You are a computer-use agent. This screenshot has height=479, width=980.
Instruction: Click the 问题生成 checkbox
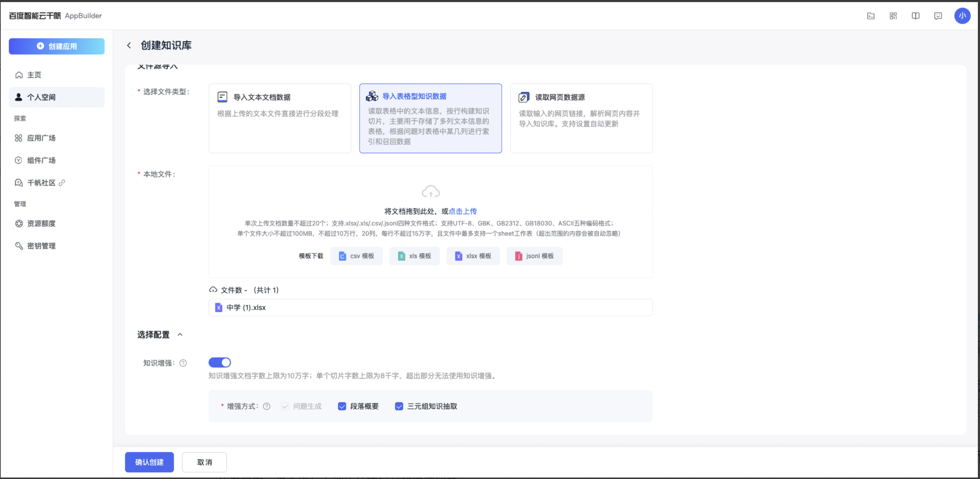285,407
